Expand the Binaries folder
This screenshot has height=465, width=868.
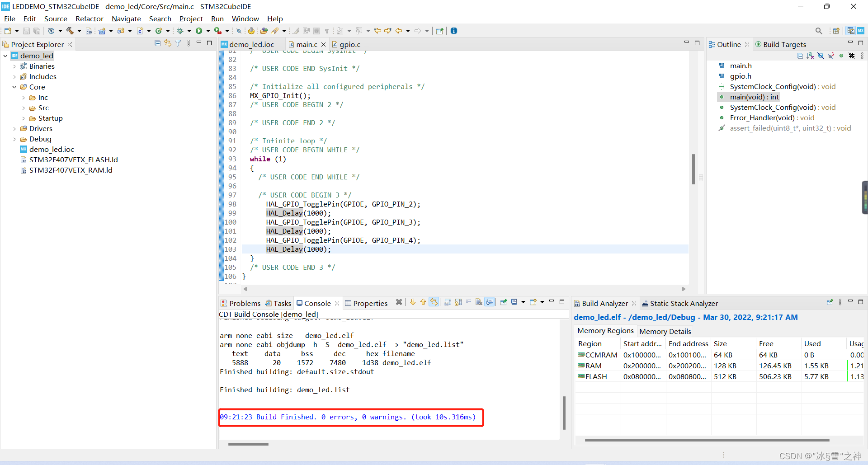point(14,66)
